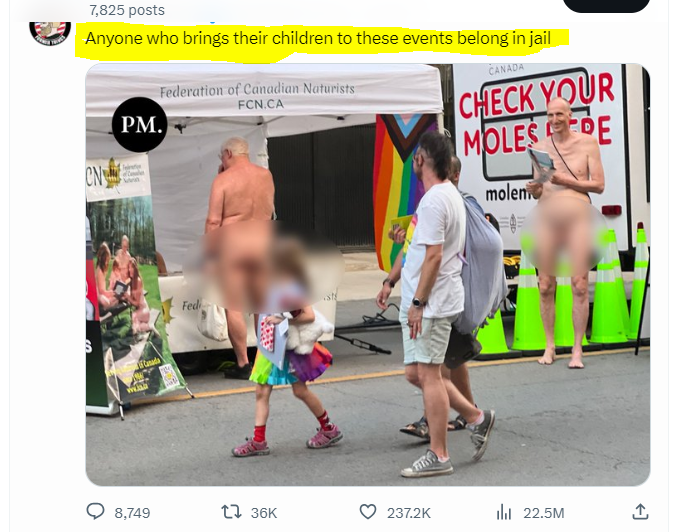Image resolution: width=675 pixels, height=532 pixels.
Task: Click the black pill button at top right
Action: coord(606,6)
